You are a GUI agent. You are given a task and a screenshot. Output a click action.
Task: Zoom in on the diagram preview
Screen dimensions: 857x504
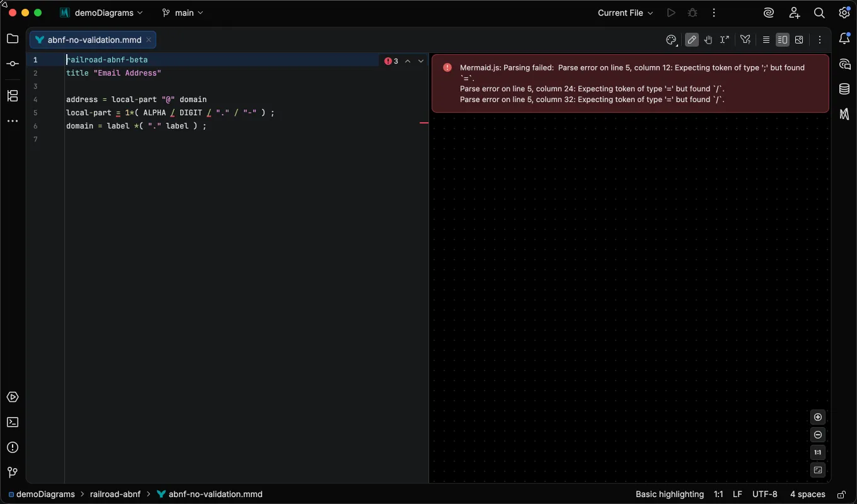tap(818, 417)
